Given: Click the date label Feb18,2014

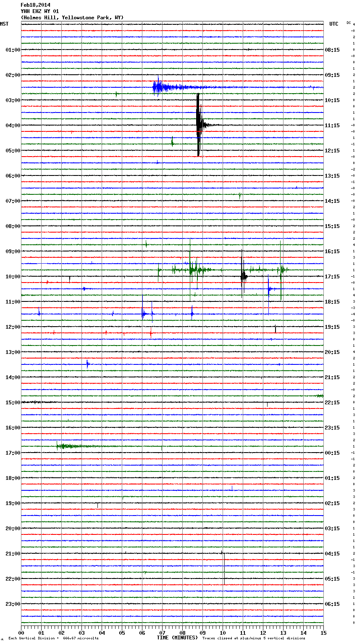Looking at the screenshot, I should (35, 5).
